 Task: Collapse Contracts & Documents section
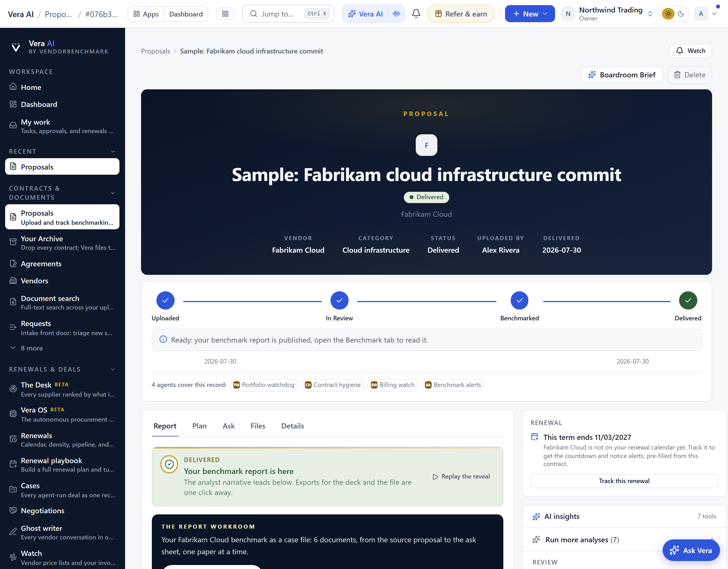(x=113, y=193)
